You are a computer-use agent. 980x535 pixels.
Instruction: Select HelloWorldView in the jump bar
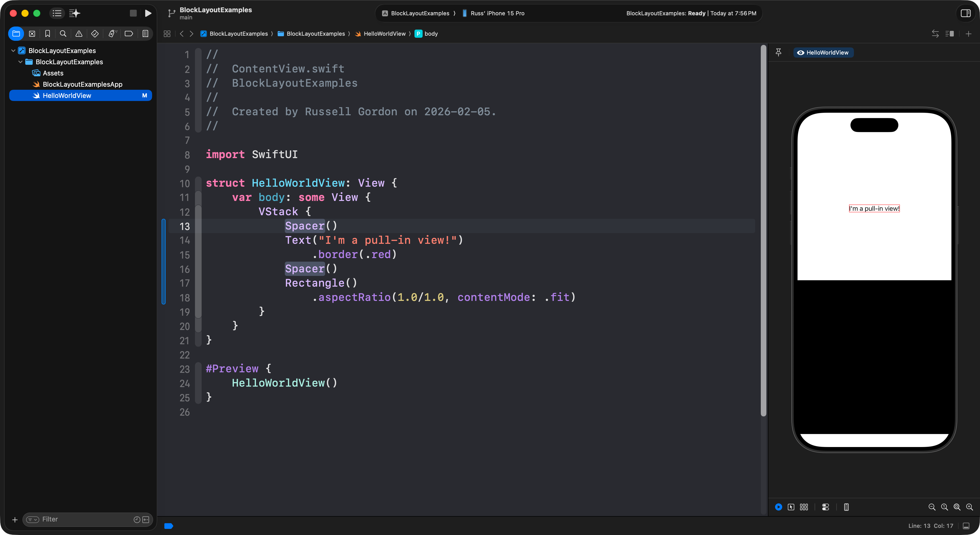384,34
